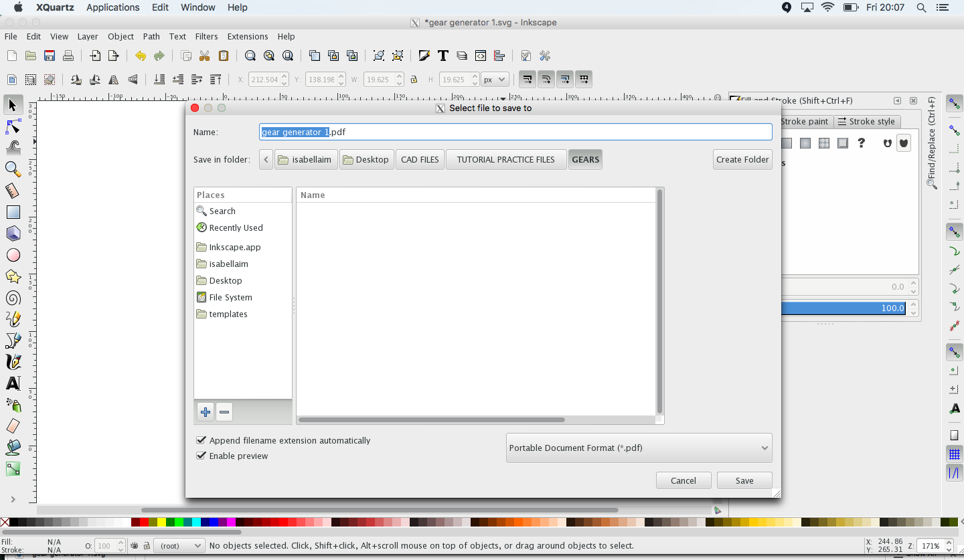Screen dimensions: 964x560
Task: Toggle scale rounded corners affect button
Action: (x=546, y=79)
